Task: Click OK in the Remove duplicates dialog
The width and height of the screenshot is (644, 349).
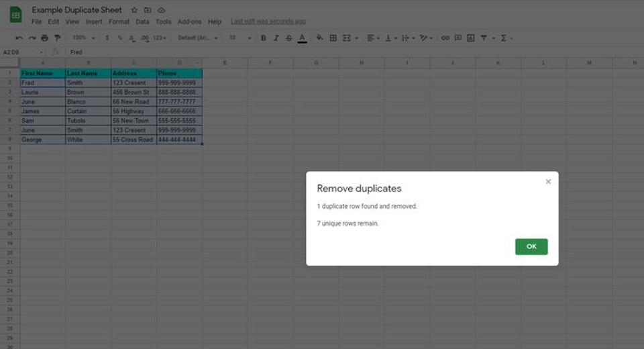Action: click(x=531, y=246)
